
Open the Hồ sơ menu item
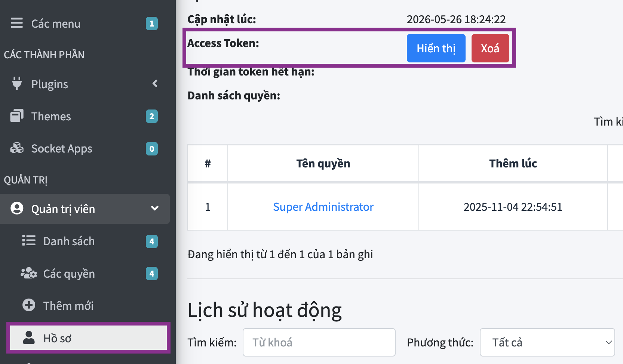[x=88, y=338]
